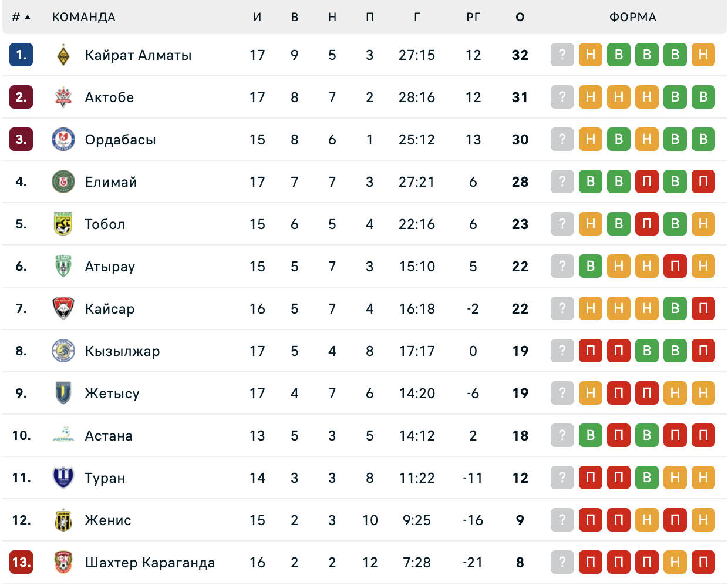Screen dimensions: 728x585
Task: Click the Астана team logo
Action: click(x=63, y=436)
